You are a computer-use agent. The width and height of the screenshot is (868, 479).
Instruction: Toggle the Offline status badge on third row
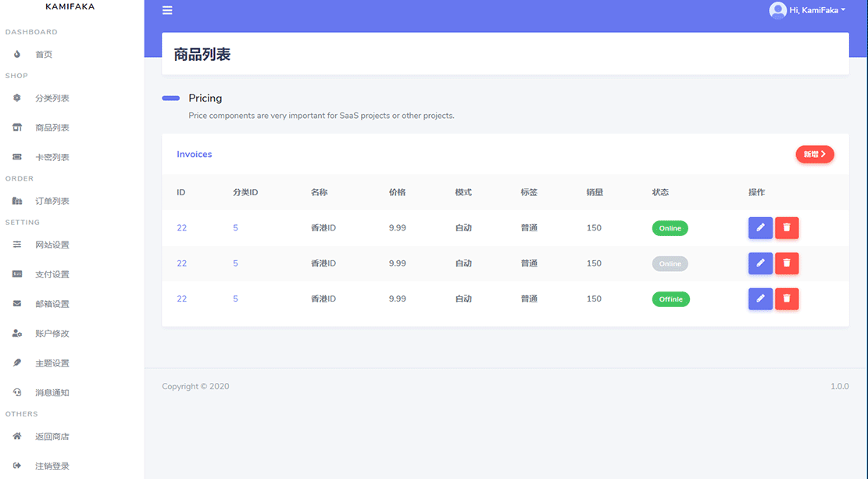click(x=670, y=298)
